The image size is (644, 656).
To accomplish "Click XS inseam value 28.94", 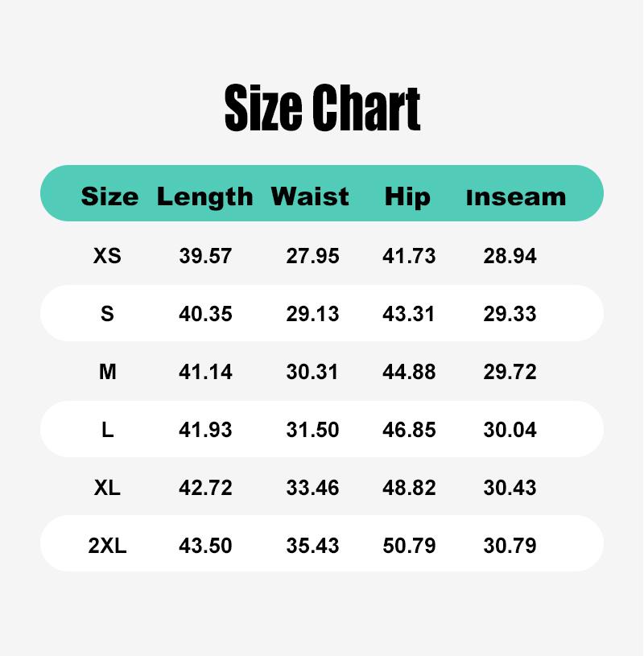I will (x=510, y=256).
